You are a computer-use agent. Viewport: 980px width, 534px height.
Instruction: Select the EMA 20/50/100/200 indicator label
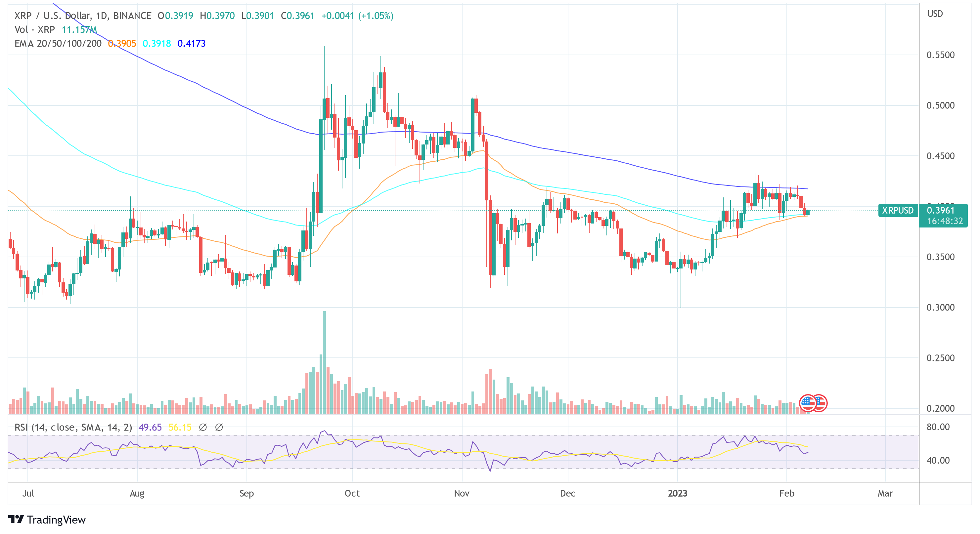tap(58, 43)
